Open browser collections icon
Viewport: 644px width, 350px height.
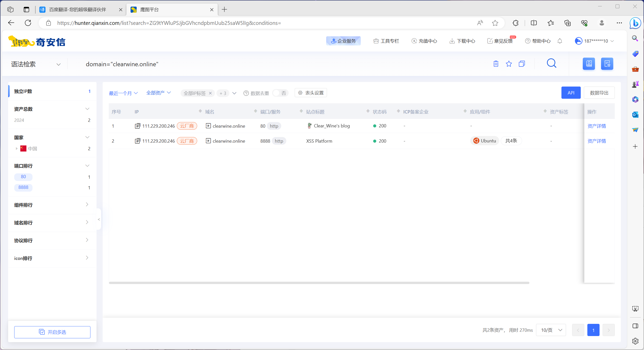(567, 23)
